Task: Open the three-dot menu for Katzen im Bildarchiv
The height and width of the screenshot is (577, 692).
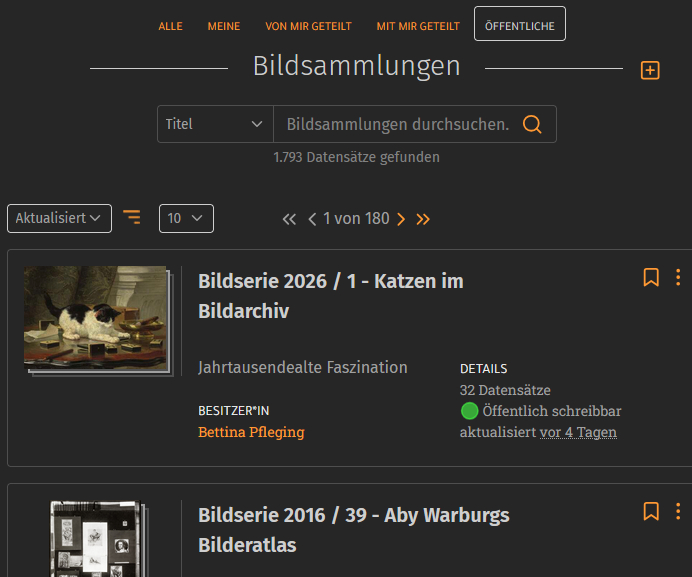Action: click(x=678, y=277)
